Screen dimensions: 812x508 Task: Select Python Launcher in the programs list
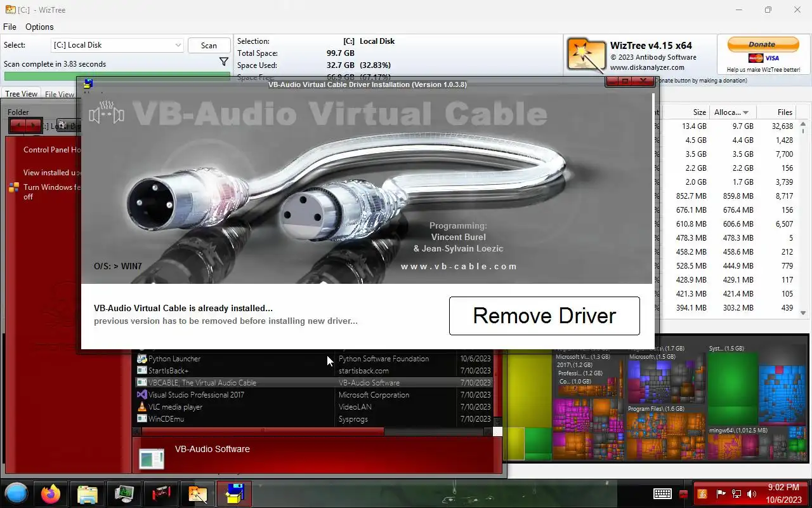coord(315,359)
